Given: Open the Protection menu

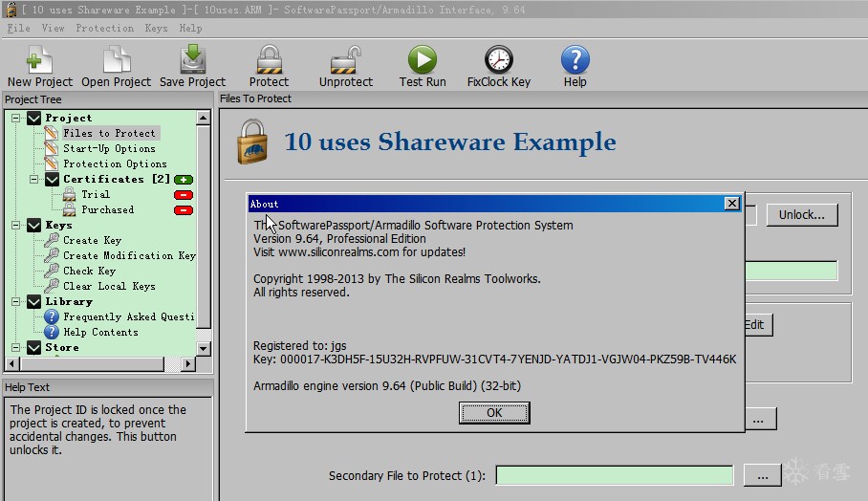Looking at the screenshot, I should (104, 29).
